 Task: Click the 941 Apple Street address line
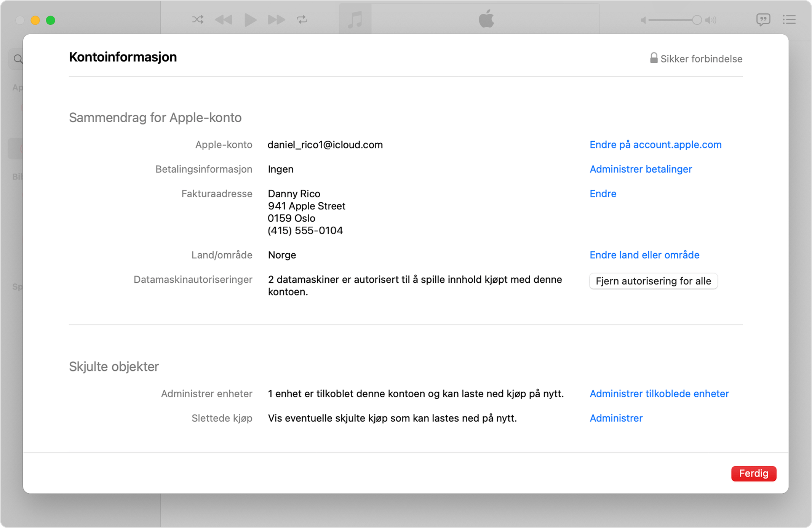tap(307, 206)
